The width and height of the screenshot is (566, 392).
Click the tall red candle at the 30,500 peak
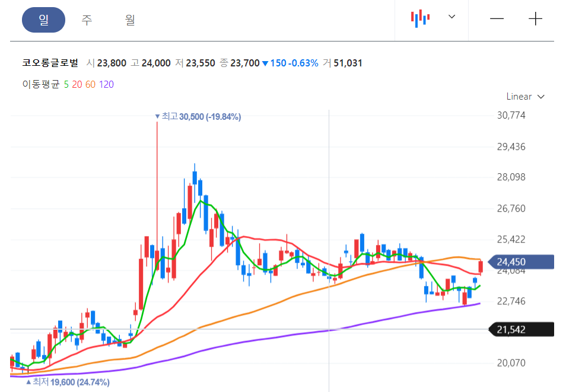tap(157, 195)
